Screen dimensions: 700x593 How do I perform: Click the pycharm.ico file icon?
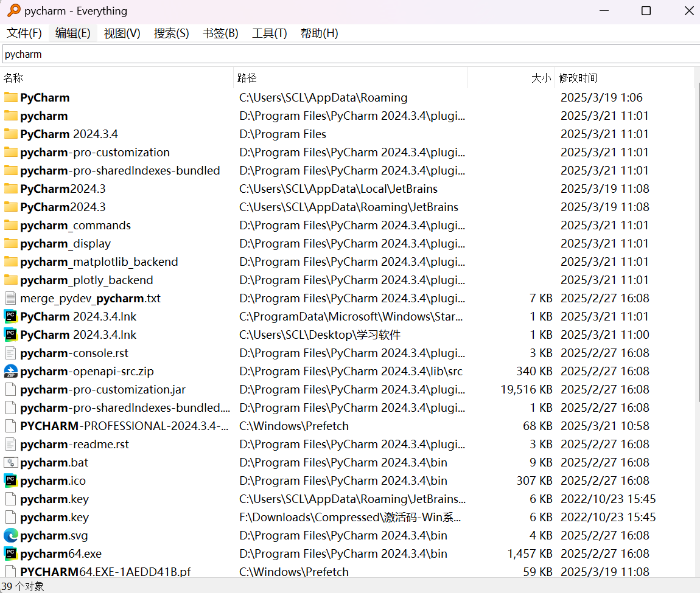[x=10, y=480]
